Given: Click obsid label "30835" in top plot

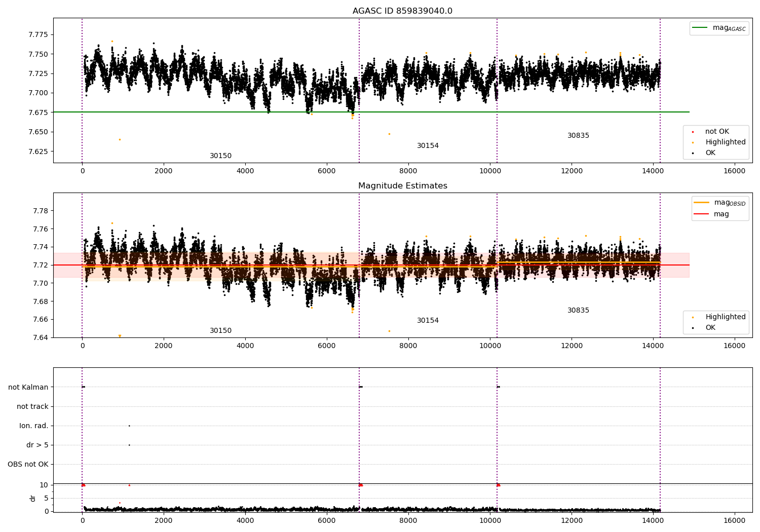Looking at the screenshot, I should pos(578,135).
